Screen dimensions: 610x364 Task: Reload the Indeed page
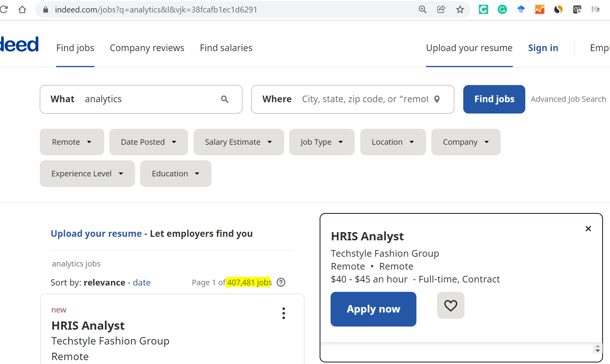pos(4,9)
